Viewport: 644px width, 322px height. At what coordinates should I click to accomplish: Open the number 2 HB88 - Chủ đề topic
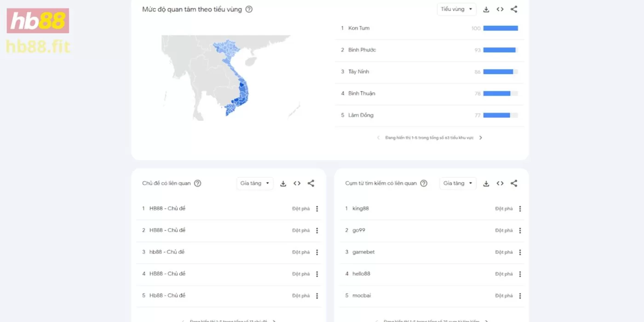[167, 230]
